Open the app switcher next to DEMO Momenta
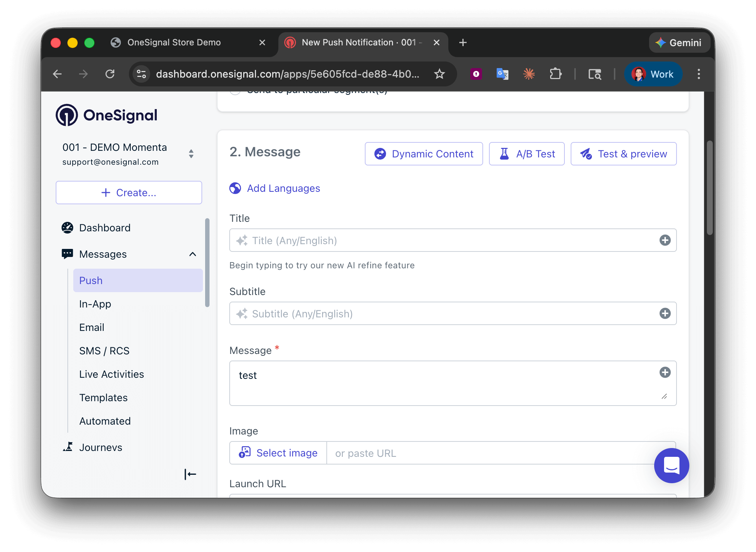756x552 pixels. [191, 154]
